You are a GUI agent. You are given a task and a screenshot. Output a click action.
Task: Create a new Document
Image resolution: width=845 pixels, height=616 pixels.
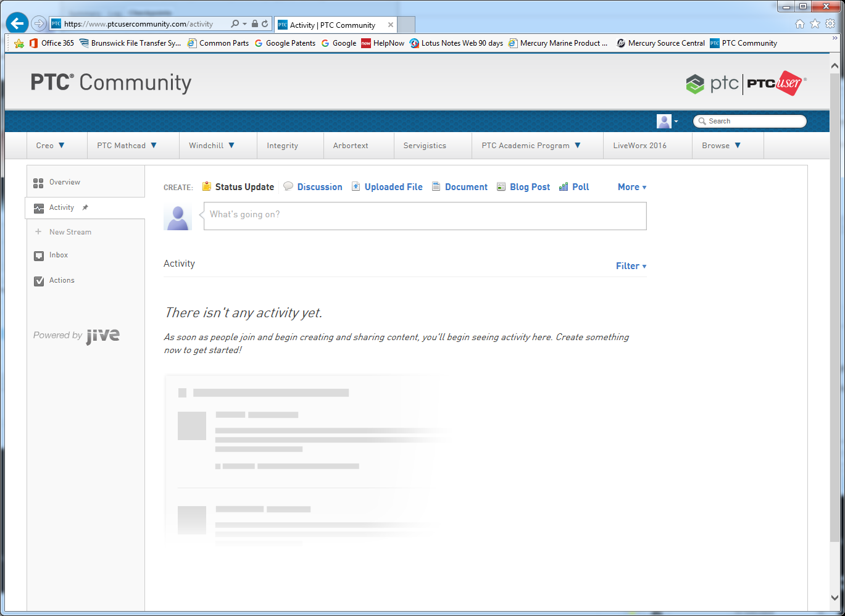click(460, 187)
